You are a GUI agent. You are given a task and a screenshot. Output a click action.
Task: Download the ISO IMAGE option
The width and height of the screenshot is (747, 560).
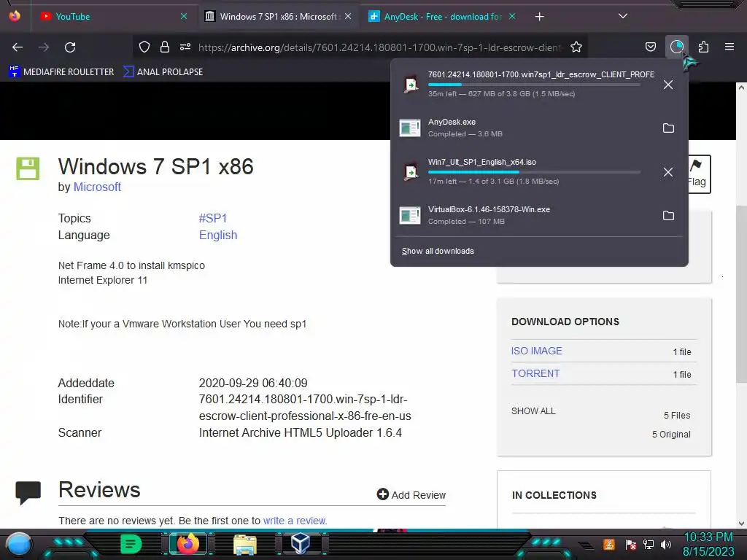[537, 351]
